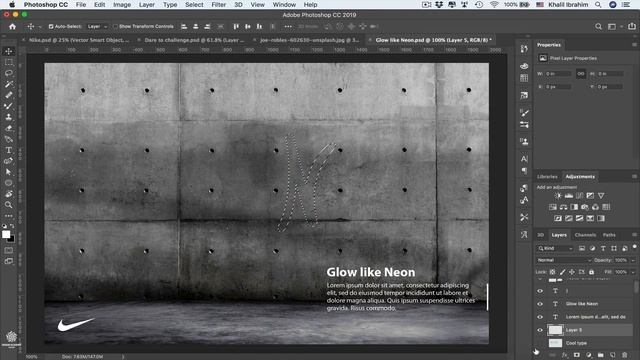Create a new layer icon

(612, 355)
